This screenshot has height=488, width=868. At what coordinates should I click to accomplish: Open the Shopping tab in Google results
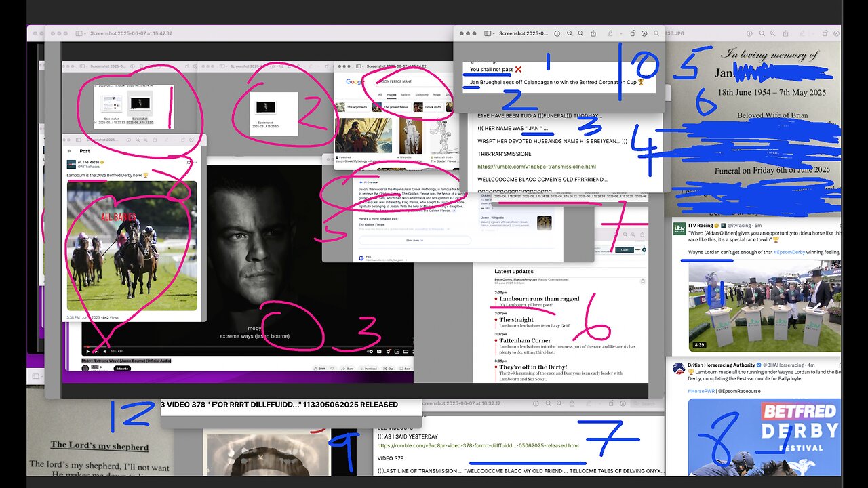coord(422,95)
